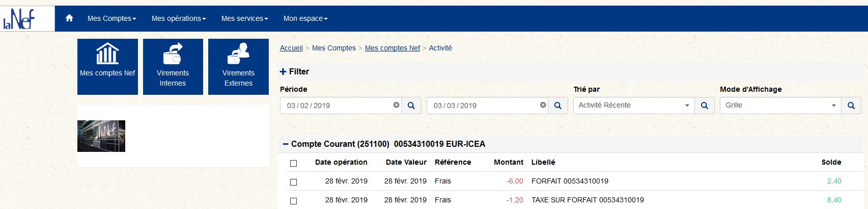The image size is (868, 209).
Task: Click la Nef logo
Action: point(19,19)
